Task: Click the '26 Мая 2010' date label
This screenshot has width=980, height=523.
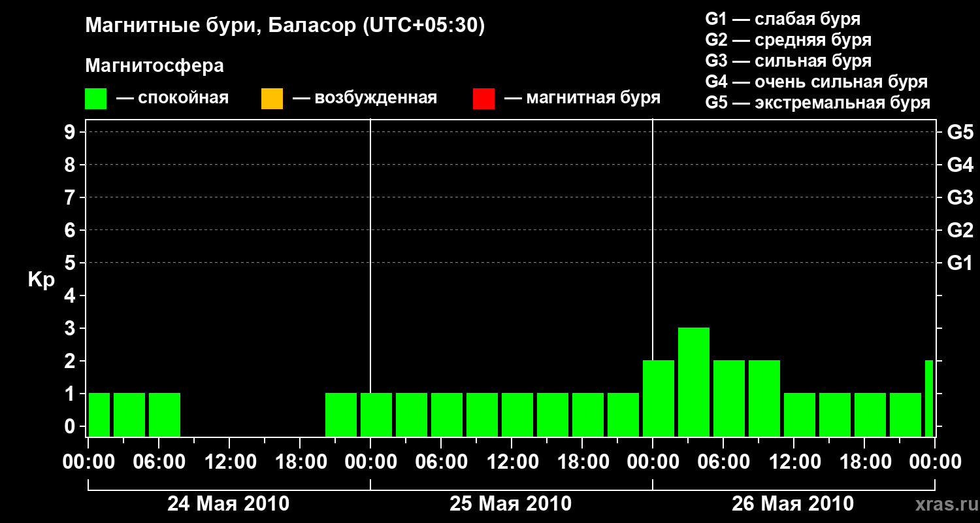Action: pos(792,504)
